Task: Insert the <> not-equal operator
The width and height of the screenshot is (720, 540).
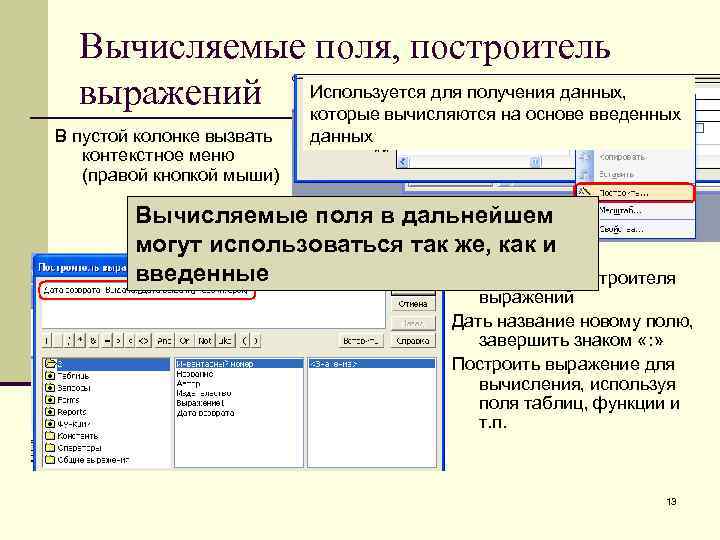Action: (144, 341)
